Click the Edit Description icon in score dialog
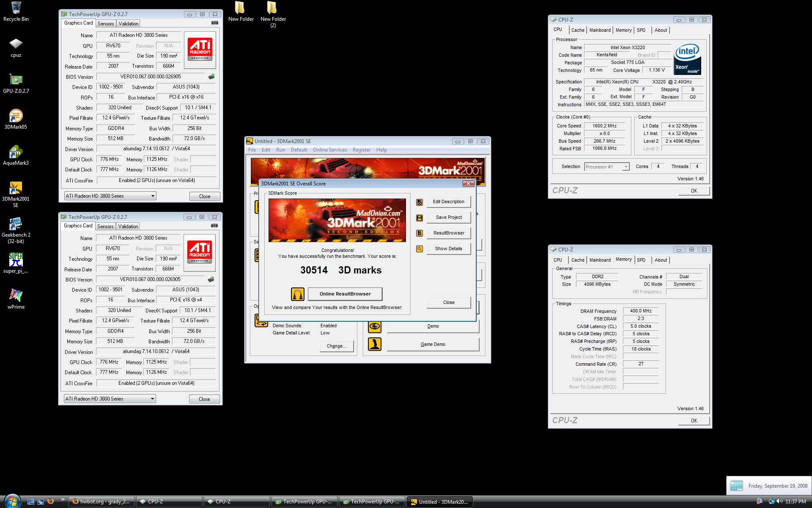Screen dimensions: 812x508 (420, 202)
